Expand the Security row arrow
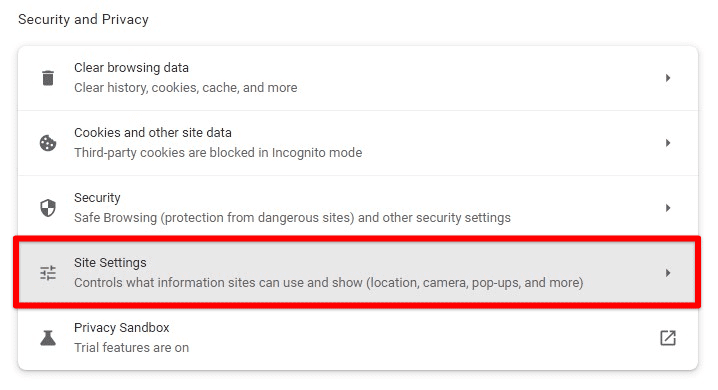The height and width of the screenshot is (390, 718). click(668, 208)
